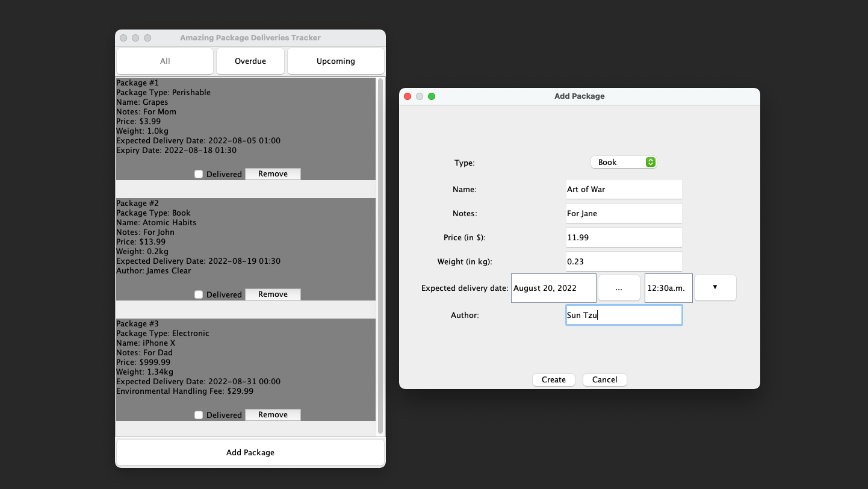This screenshot has width=868, height=489.
Task: Open the package Type dropdown
Action: pos(624,162)
